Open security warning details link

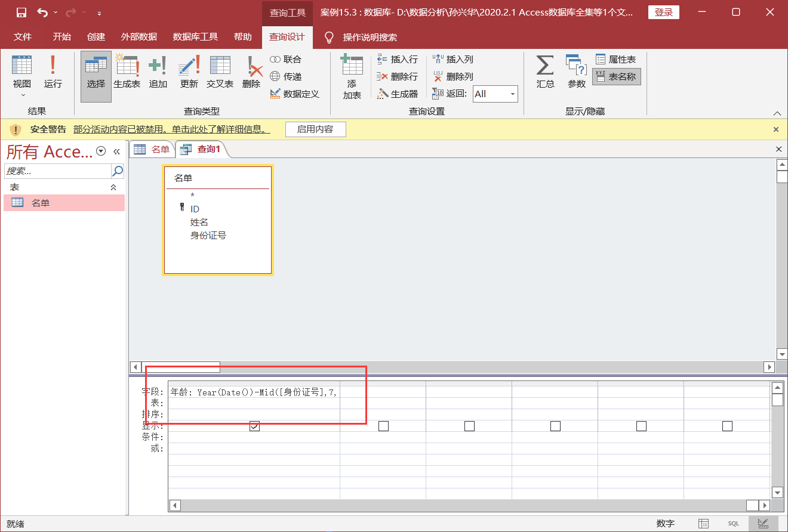pos(172,129)
